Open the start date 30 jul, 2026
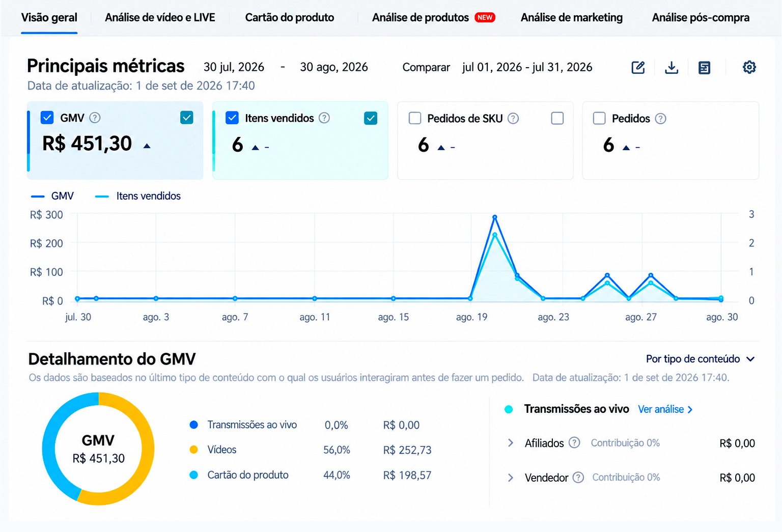Screen dimensions: 782x532 coord(234,67)
